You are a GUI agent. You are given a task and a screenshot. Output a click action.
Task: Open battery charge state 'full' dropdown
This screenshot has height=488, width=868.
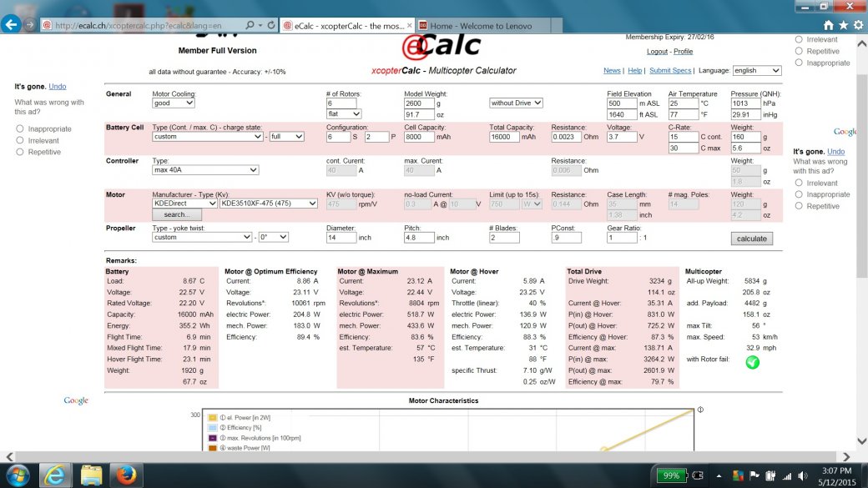286,137
